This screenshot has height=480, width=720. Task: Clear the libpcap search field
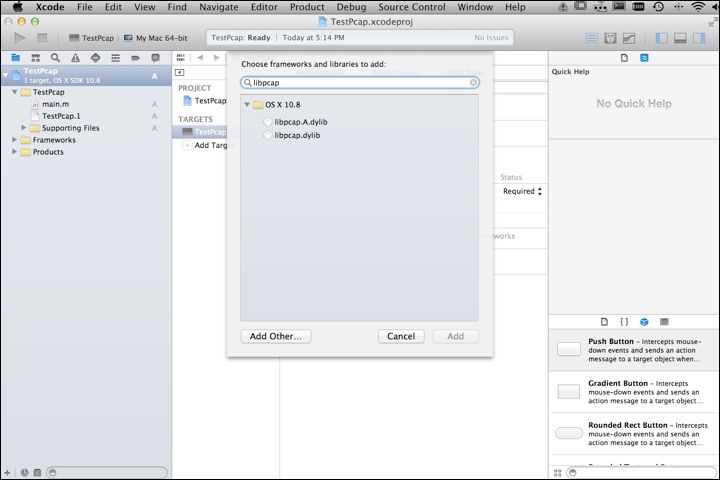(x=473, y=83)
